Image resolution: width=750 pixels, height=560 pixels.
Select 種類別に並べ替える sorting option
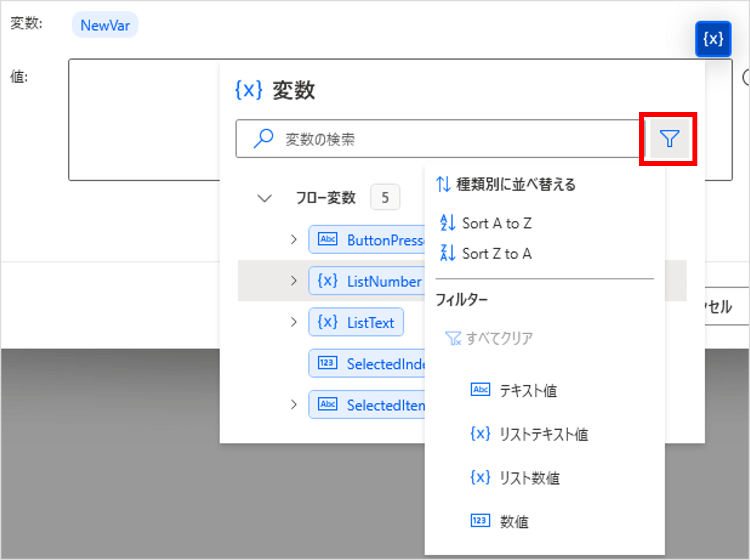pos(515,184)
